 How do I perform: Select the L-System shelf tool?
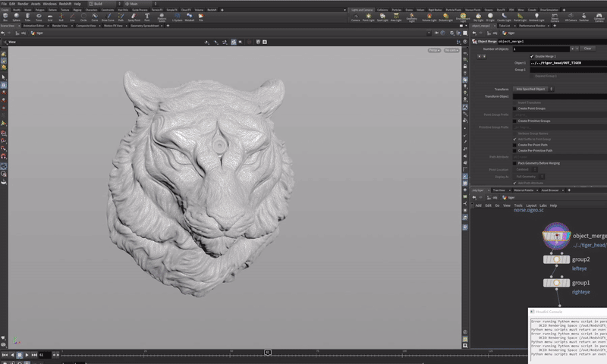(x=177, y=17)
